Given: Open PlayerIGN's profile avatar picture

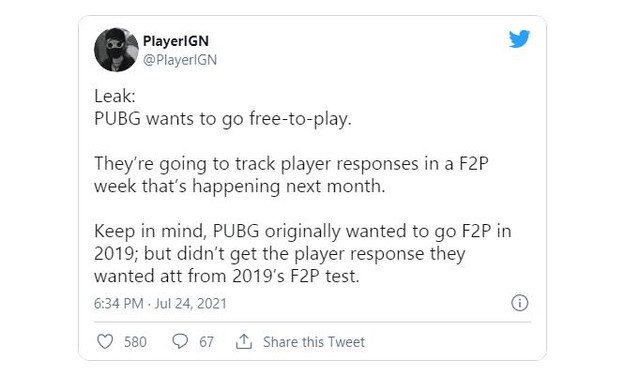Looking at the screenshot, I should pyautogui.click(x=116, y=50).
